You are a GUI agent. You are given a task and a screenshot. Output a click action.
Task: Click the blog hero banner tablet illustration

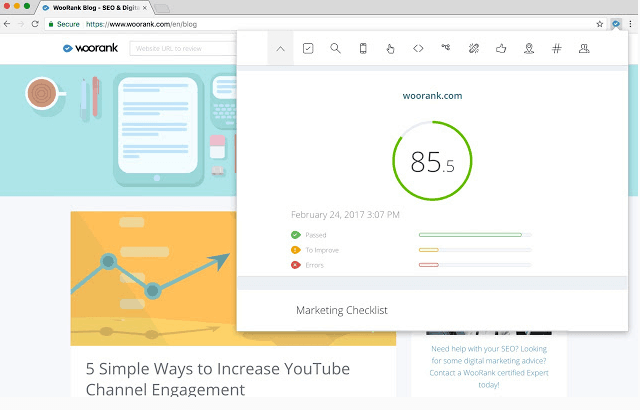[158, 129]
